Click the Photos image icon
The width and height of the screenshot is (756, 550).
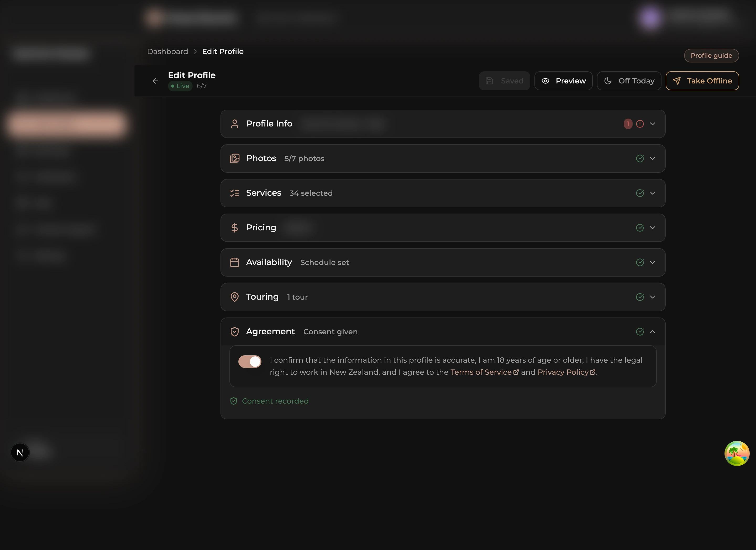(235, 158)
